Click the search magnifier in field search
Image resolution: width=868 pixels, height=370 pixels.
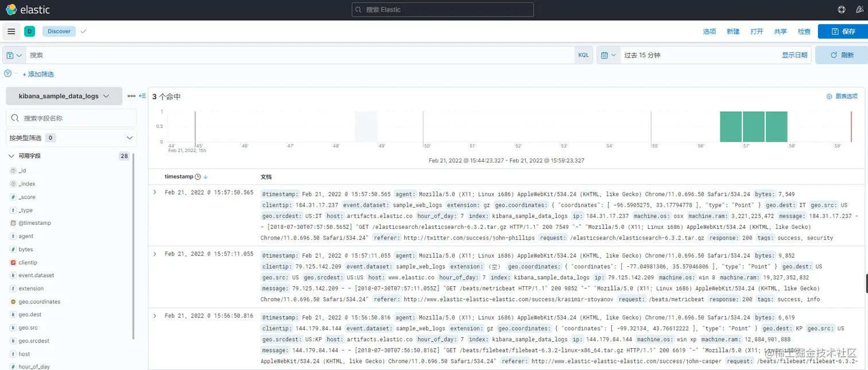point(15,118)
